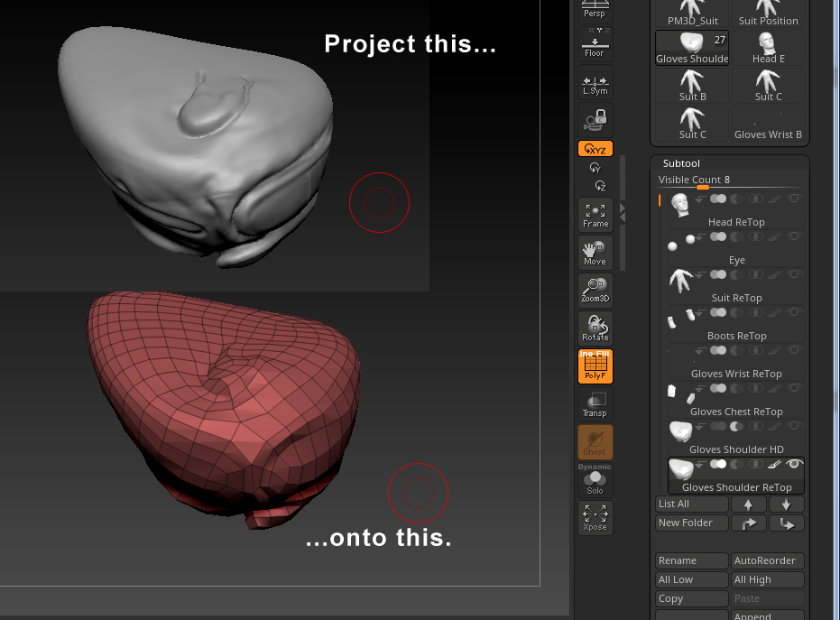
Task: Move subtool up with up arrow
Action: pos(748,504)
